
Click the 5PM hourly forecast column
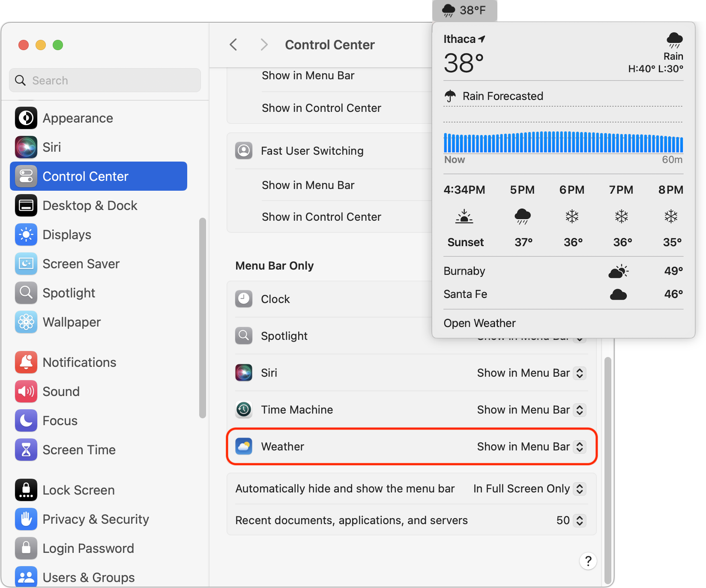(523, 216)
